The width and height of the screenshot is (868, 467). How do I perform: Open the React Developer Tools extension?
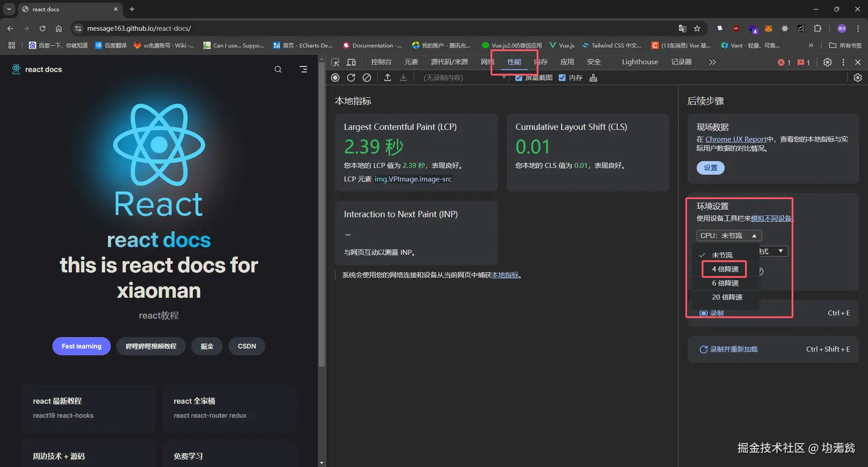click(784, 29)
